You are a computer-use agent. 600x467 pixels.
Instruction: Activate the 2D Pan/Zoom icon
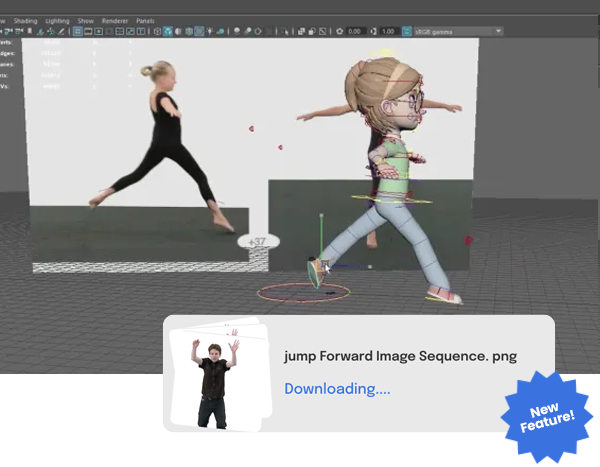51,31
